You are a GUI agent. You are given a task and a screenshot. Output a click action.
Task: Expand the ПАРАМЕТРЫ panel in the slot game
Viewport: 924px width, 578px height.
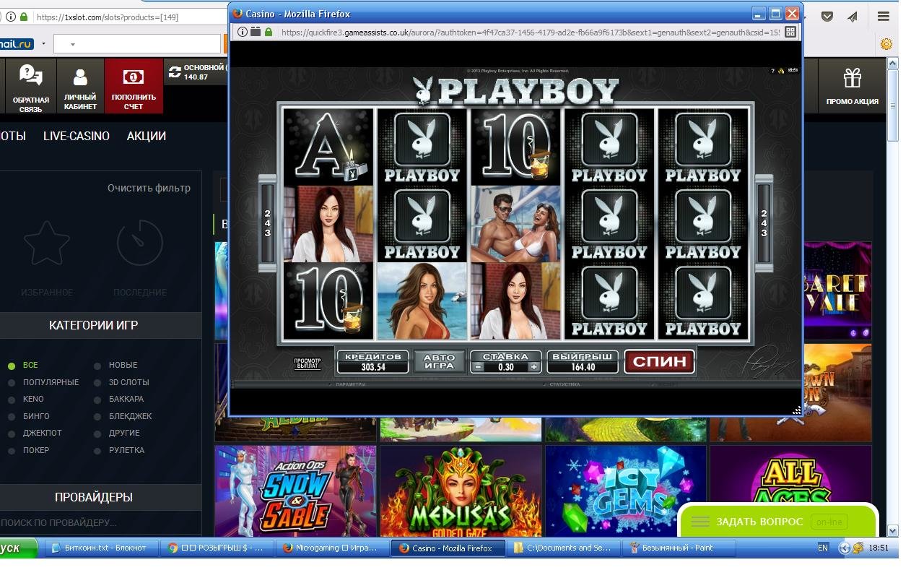point(350,384)
